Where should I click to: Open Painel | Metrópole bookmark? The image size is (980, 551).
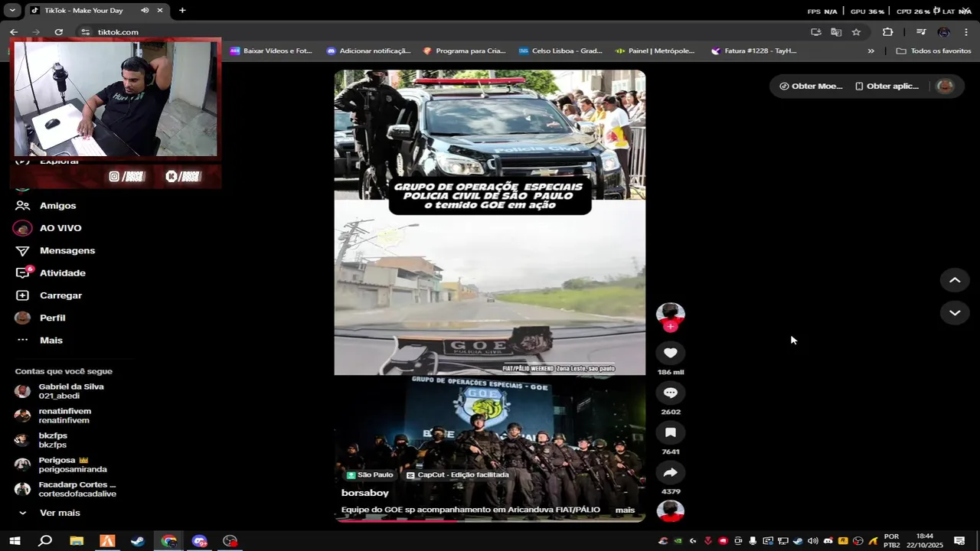coord(655,51)
